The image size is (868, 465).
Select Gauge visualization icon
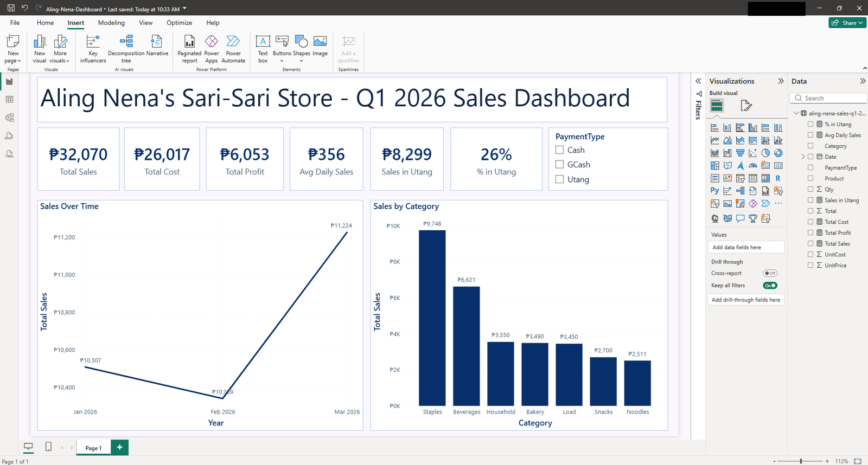pyautogui.click(x=753, y=165)
